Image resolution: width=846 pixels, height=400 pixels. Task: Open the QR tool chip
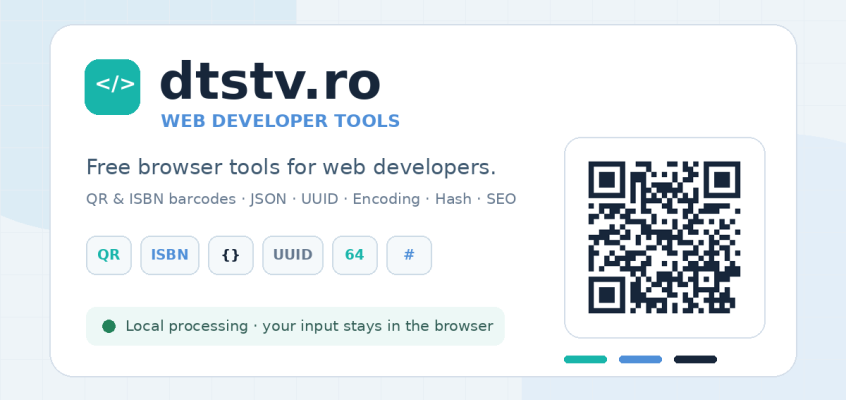109,255
